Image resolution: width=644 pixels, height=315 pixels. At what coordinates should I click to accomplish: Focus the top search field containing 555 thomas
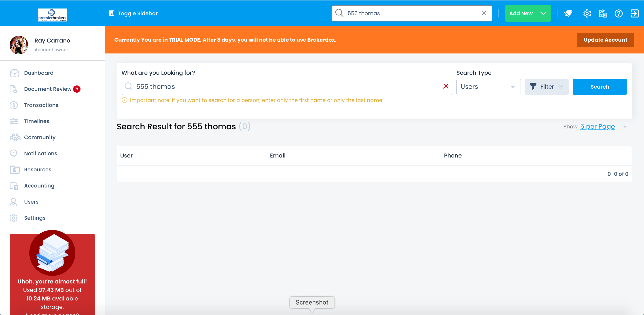[x=412, y=13]
